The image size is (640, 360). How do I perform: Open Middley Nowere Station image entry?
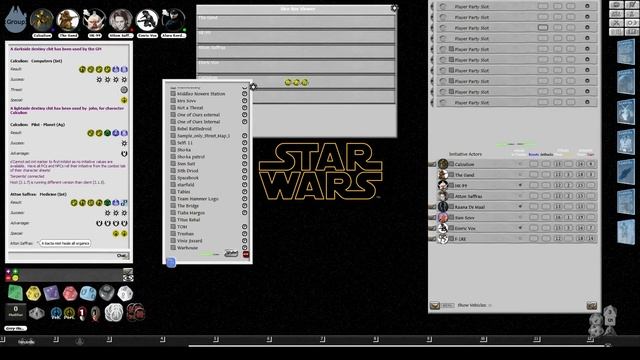201,94
